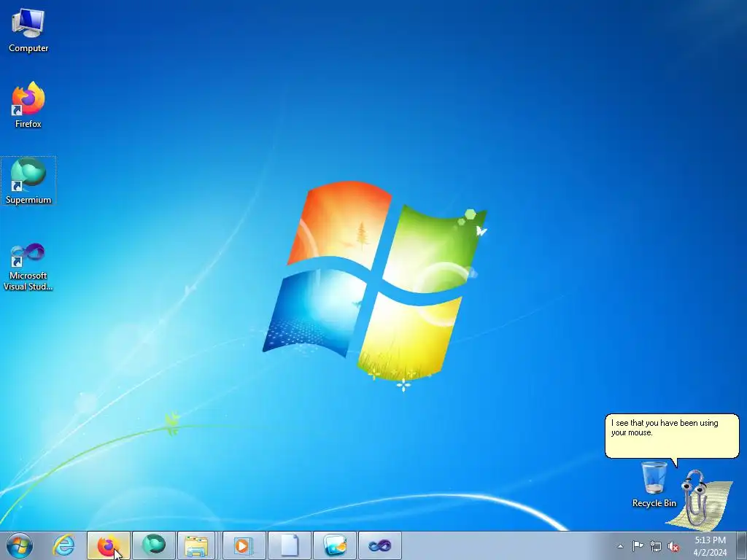Open the blank document taskbar item
The height and width of the screenshot is (560, 747).
[x=290, y=545]
